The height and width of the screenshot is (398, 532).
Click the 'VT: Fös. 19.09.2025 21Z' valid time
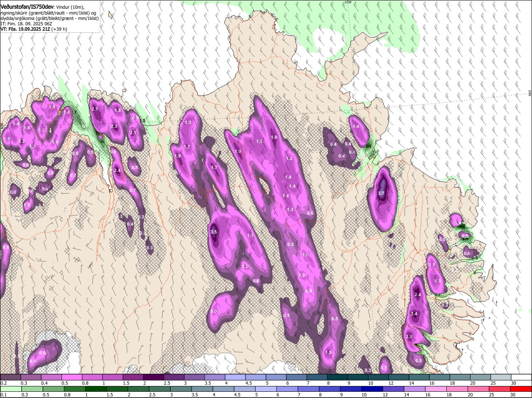click(25, 29)
